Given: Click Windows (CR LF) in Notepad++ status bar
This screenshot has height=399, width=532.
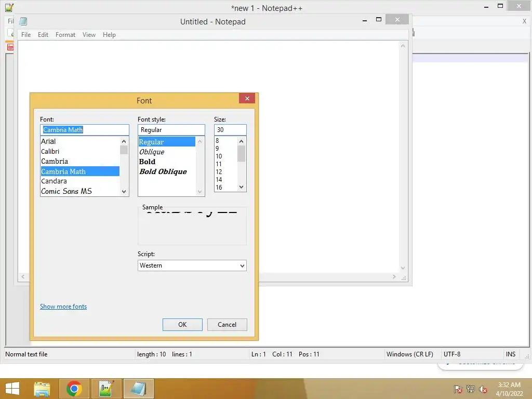Looking at the screenshot, I should pyautogui.click(x=410, y=354).
